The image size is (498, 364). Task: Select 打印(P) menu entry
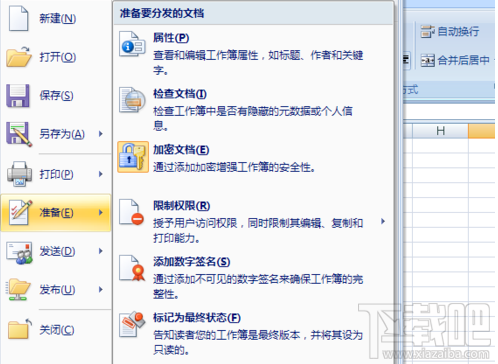[x=56, y=174]
